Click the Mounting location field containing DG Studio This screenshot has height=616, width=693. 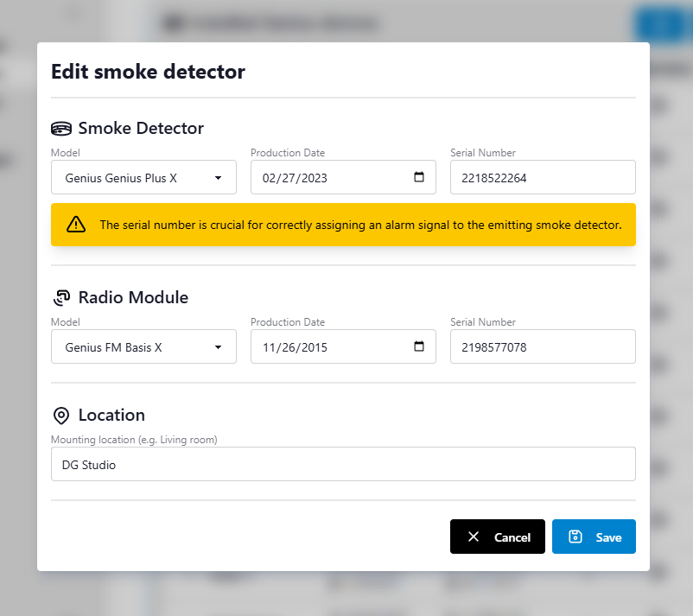pyautogui.click(x=343, y=465)
